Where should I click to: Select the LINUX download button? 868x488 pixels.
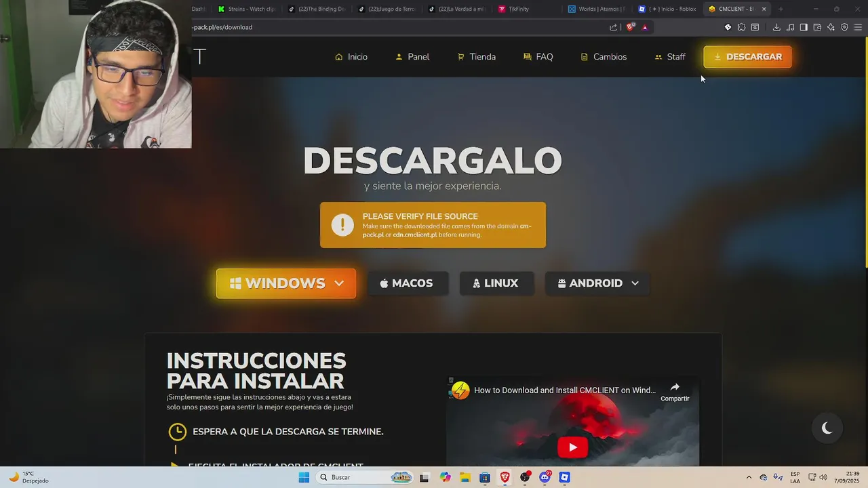496,283
